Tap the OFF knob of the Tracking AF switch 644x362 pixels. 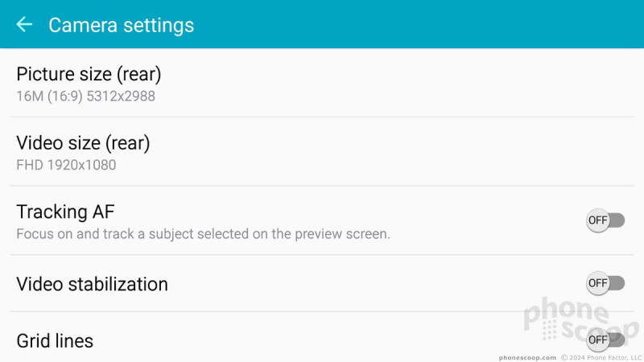[x=597, y=220]
